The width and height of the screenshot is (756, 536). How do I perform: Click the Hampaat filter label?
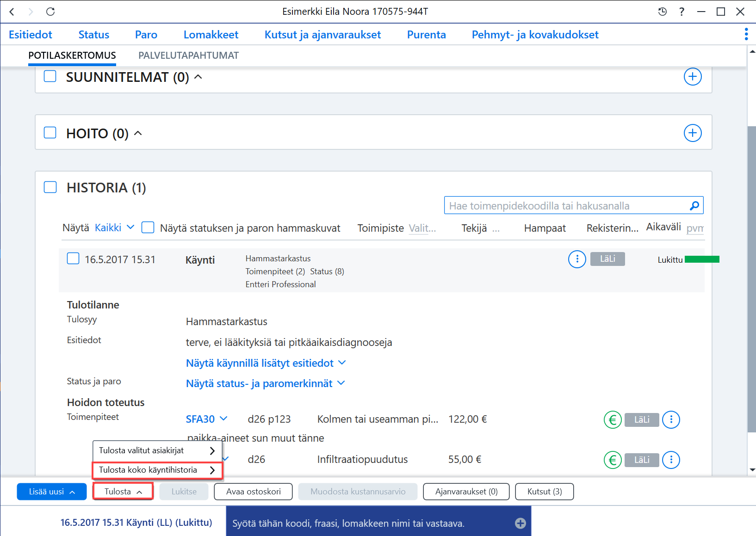coord(545,228)
